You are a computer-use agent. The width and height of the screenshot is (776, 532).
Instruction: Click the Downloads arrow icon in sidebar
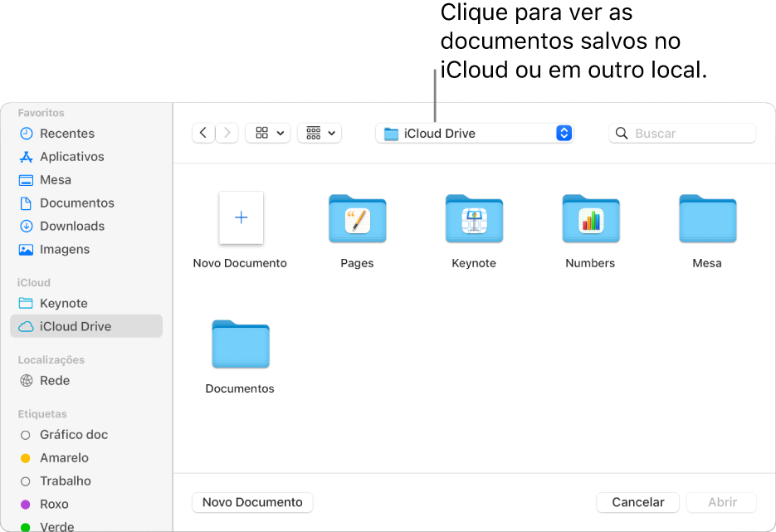pyautogui.click(x=26, y=226)
